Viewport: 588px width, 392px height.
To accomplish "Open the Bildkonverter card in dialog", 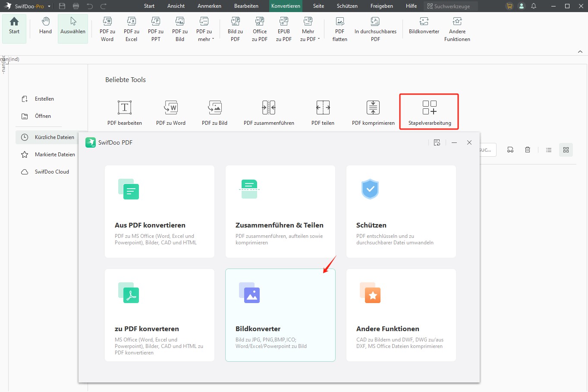I will coord(280,315).
